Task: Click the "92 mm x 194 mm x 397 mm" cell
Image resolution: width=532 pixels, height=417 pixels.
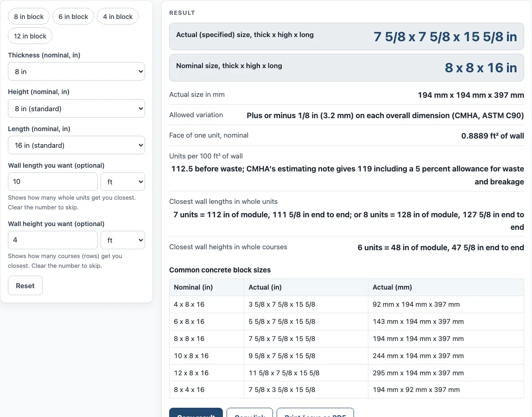Action: tap(446, 305)
